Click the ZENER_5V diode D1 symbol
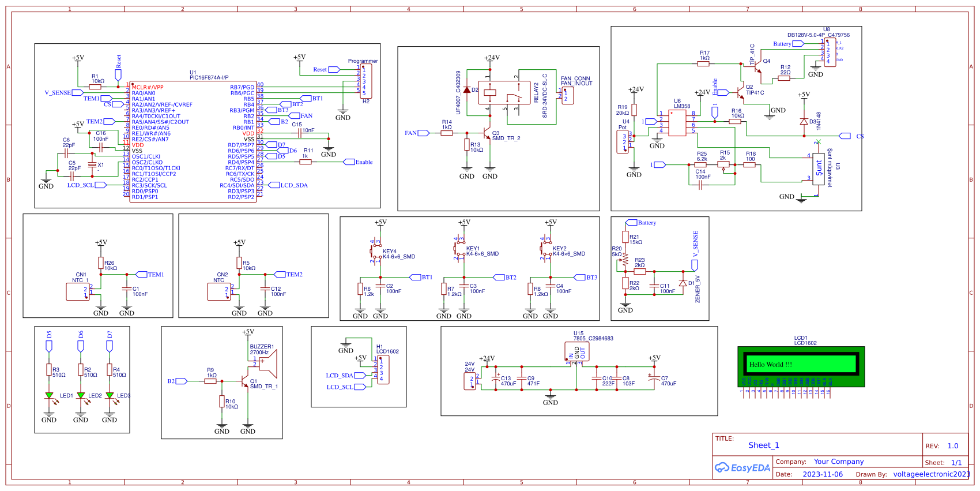 [x=683, y=283]
